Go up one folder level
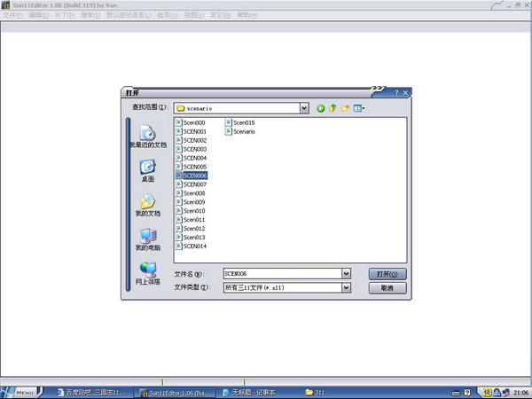Screen dimensions: 532x399 tap(332, 108)
